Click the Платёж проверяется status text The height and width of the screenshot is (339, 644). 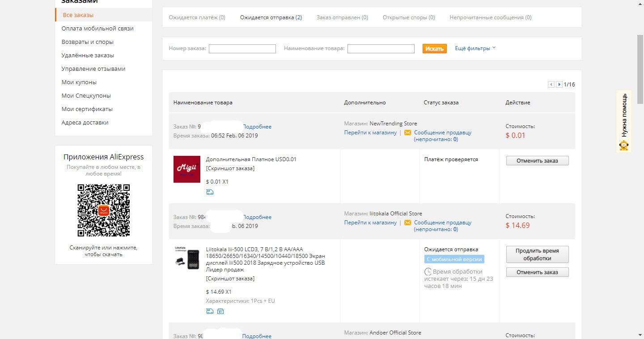point(451,159)
